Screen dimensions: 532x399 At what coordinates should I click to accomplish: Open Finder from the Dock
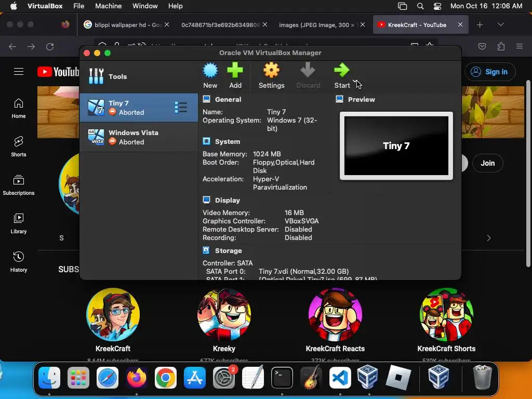click(49, 378)
